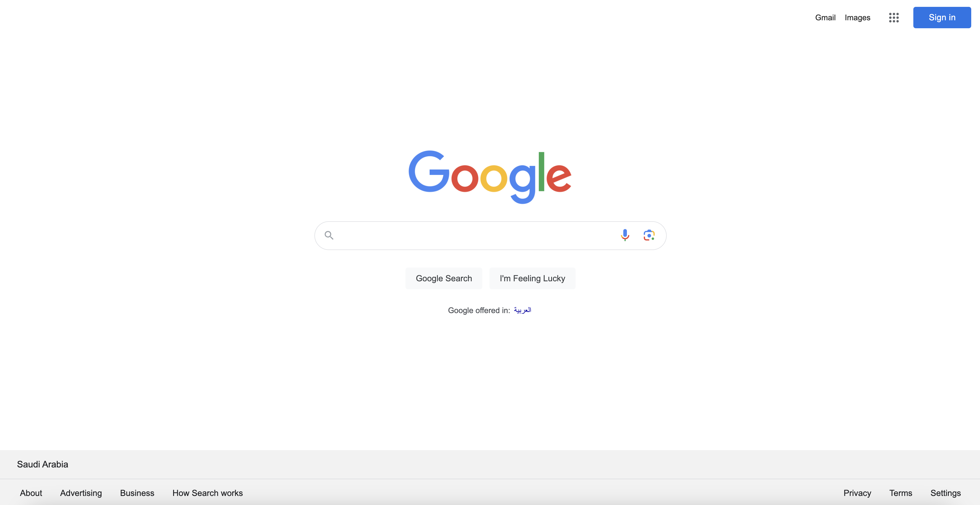This screenshot has height=505, width=980.
Task: Switch Google to Arabic (العربية)
Action: [x=522, y=310]
